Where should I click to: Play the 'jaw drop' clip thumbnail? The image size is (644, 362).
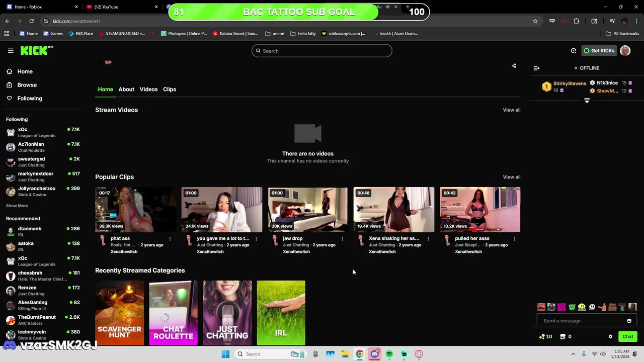click(x=308, y=210)
